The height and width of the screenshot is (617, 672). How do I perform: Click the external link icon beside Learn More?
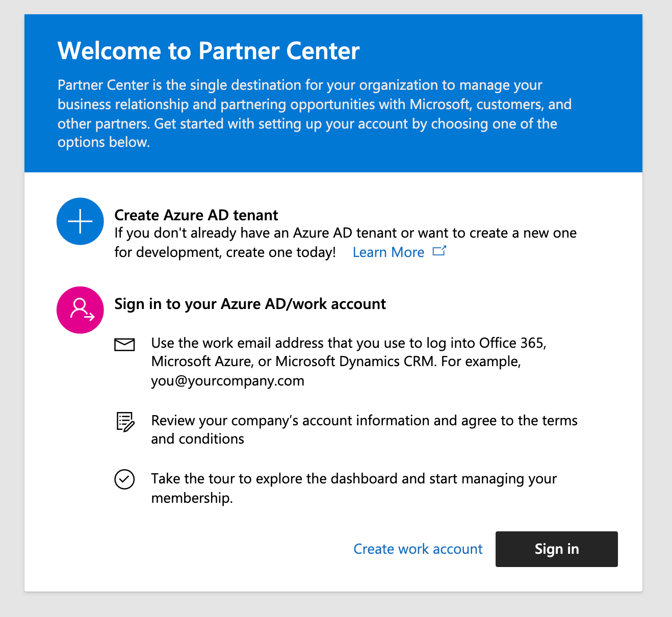[x=439, y=251]
